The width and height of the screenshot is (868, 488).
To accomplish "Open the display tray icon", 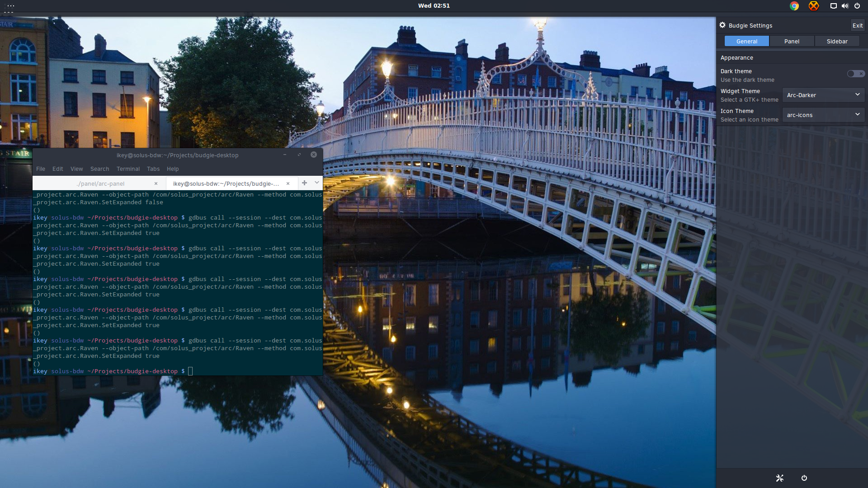I will point(833,6).
